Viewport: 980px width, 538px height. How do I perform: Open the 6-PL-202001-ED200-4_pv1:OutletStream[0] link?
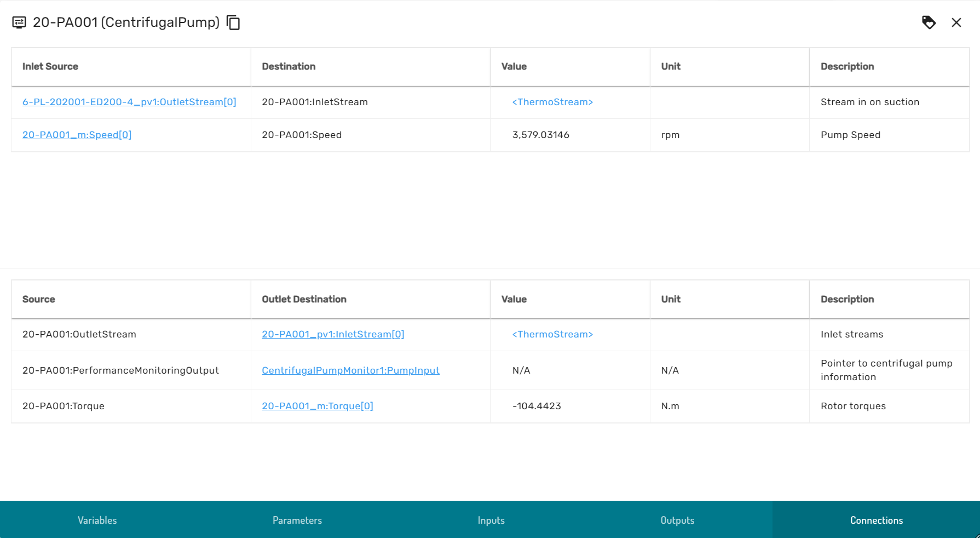[x=129, y=102]
